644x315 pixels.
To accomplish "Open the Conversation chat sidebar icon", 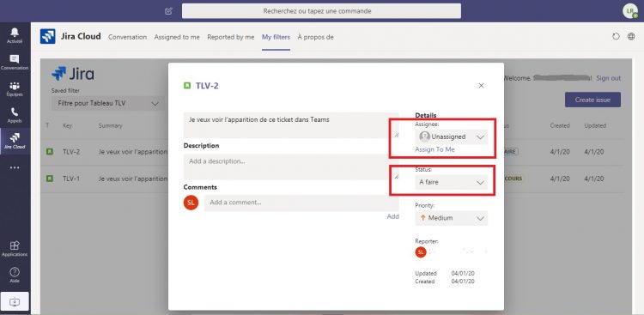I will tap(15, 59).
